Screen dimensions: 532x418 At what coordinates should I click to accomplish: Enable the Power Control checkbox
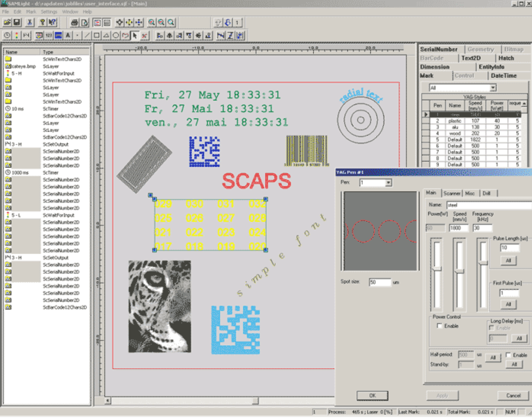[x=439, y=326]
